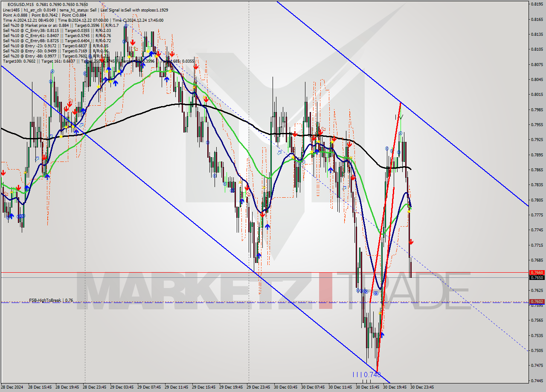Click the 0.7685 price axis label
The height and width of the screenshot is (392, 546).
pyautogui.click(x=537, y=260)
